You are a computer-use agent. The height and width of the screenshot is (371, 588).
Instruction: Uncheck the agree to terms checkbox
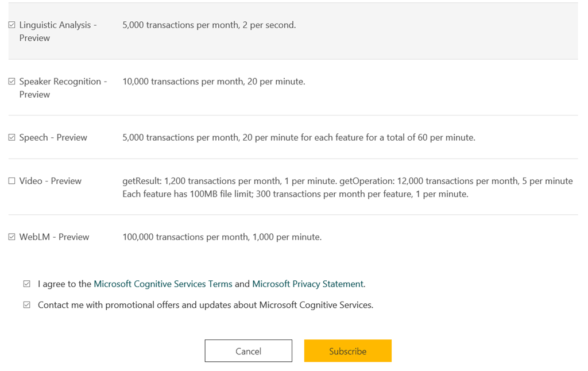[26, 284]
